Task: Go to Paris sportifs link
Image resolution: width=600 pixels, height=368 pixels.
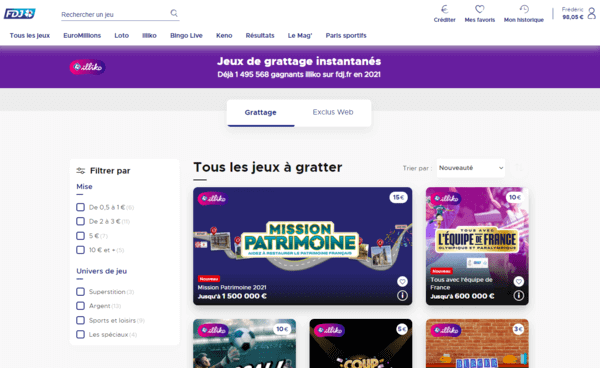Action: point(346,36)
